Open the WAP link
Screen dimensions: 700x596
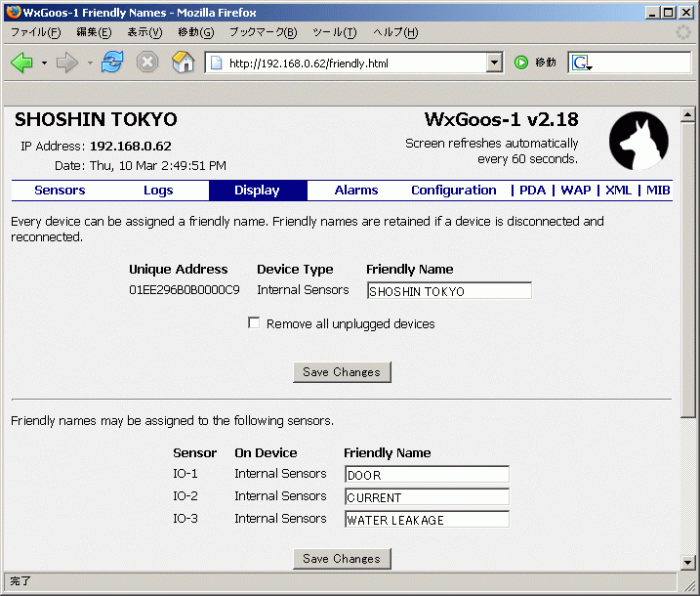pyautogui.click(x=576, y=191)
